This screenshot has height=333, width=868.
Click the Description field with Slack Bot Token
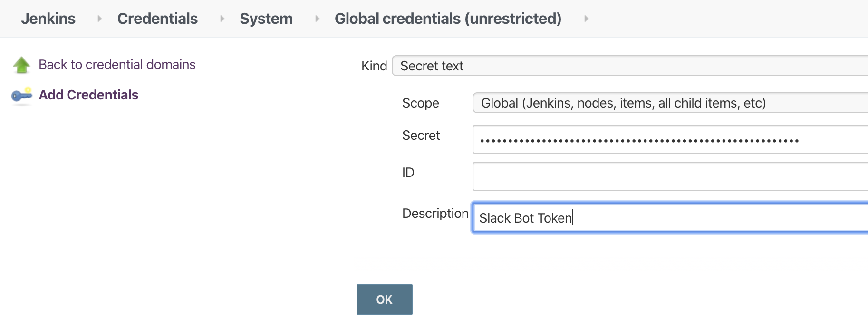670,217
